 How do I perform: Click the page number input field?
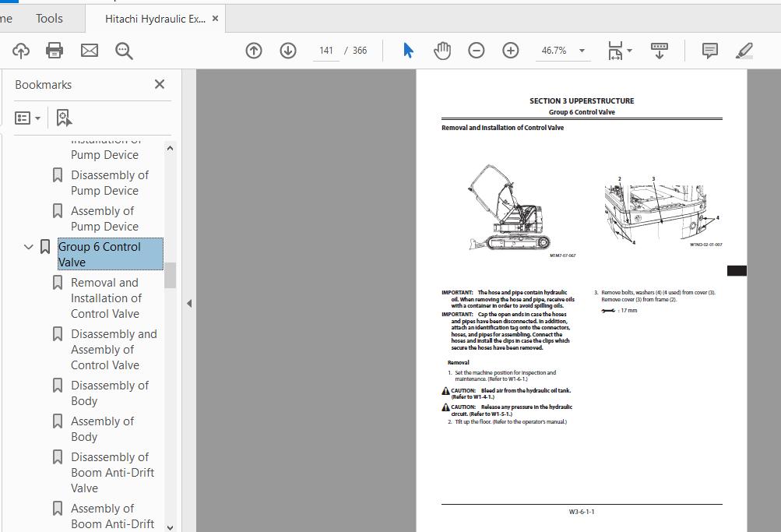coord(325,51)
